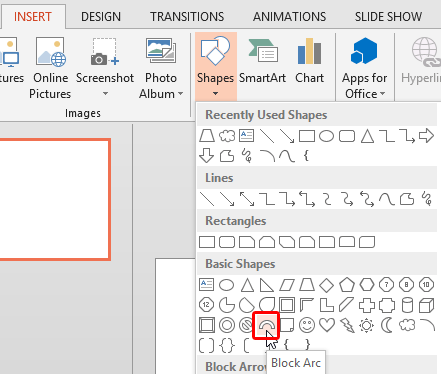This screenshot has height=374, width=441.
Task: Select the Donut shape in Basic Shapes
Action: click(x=227, y=325)
